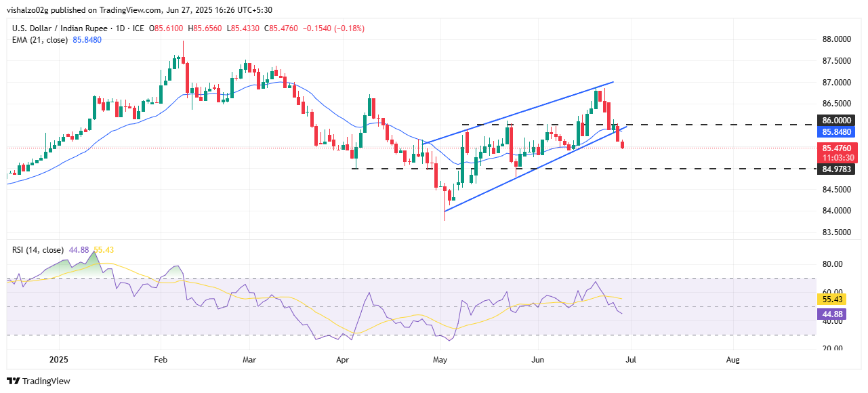Click the red 85.4760 current price tag

click(837, 148)
